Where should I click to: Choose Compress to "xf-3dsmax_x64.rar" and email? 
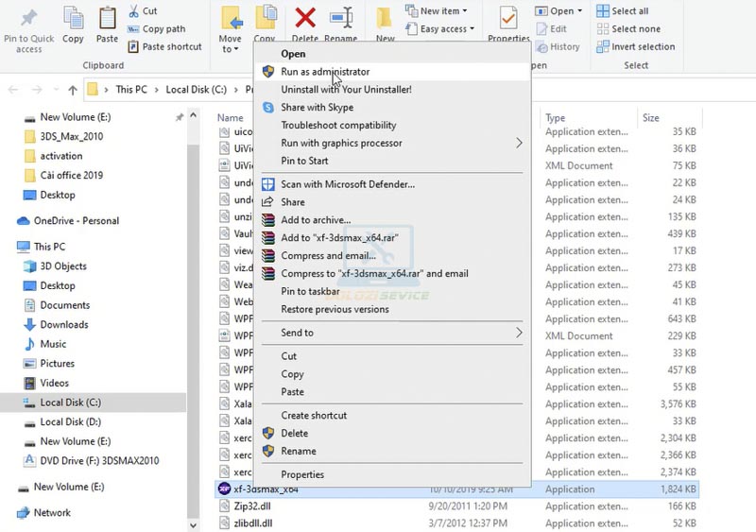[392, 273]
